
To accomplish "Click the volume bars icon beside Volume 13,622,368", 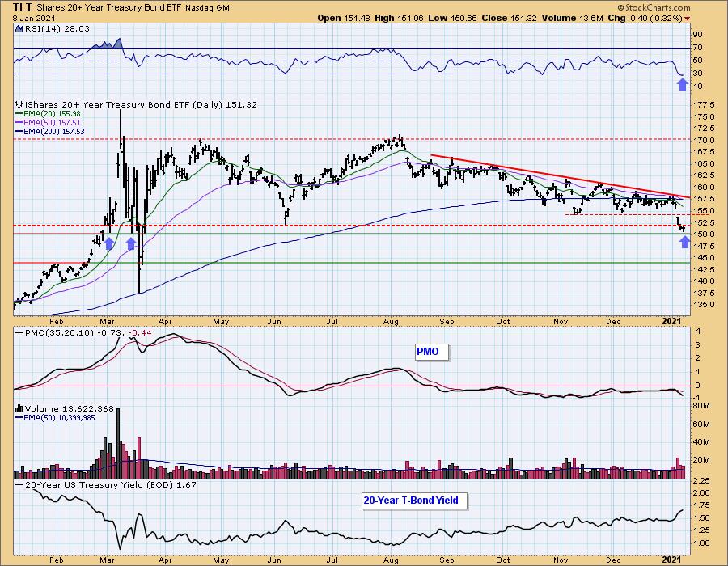I will [19, 408].
